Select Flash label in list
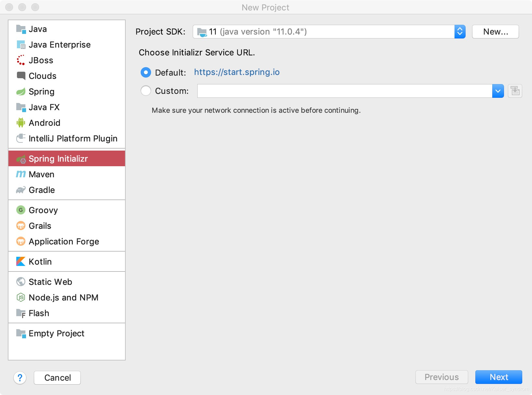Screen dimensions: 532x395 coord(39,313)
